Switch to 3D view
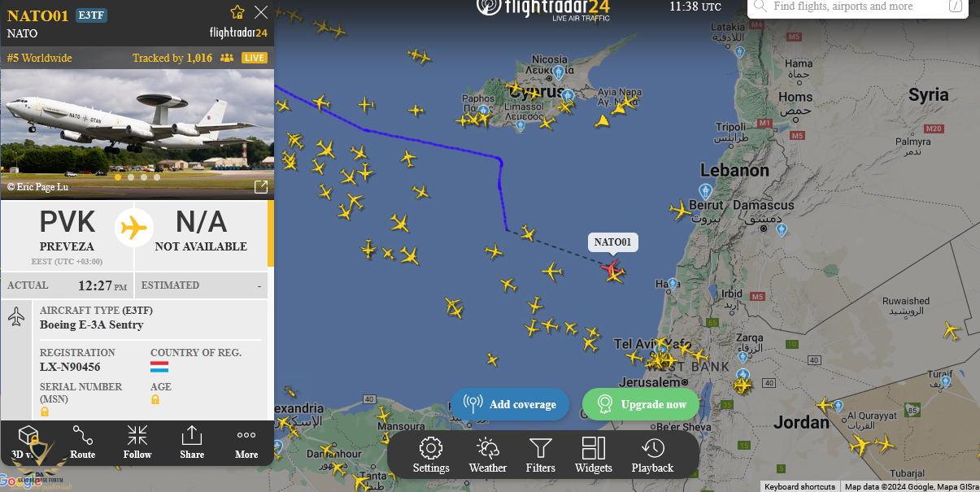 pos(27,442)
